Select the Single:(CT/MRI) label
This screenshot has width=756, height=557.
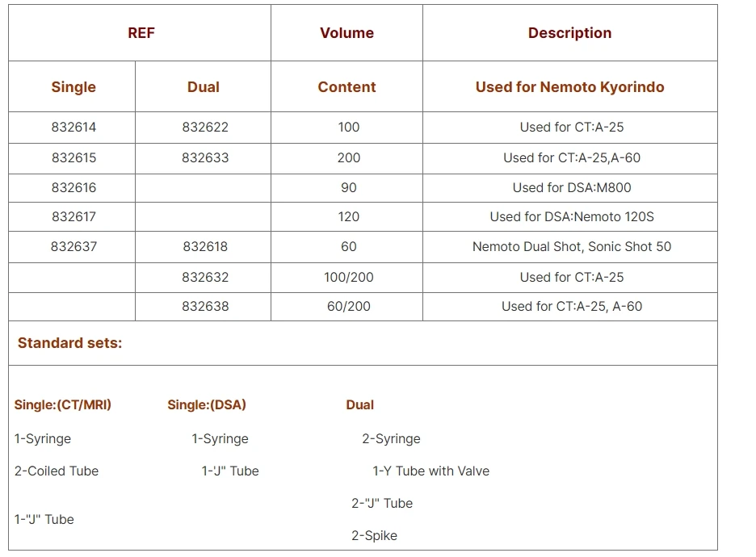[x=63, y=404]
